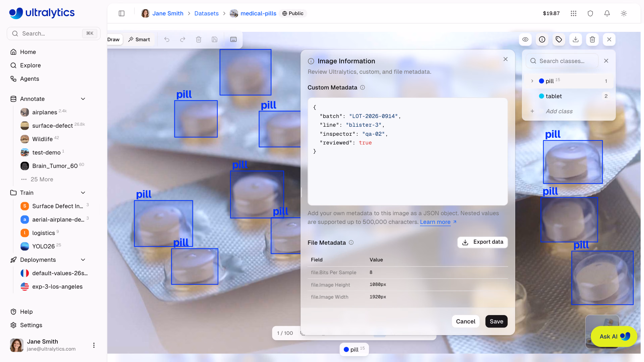Click the custom metadata JSON editor
Screen dimensions: 644x362
[x=408, y=152]
